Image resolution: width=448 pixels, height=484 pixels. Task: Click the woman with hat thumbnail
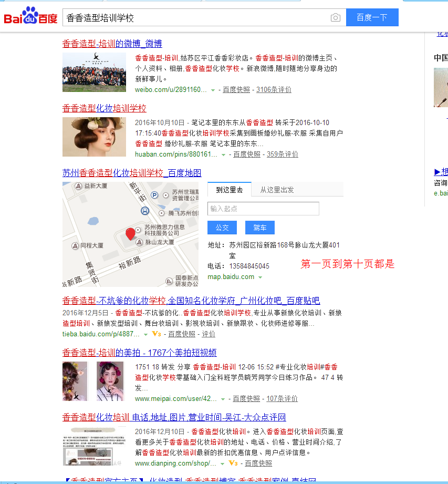point(94,137)
